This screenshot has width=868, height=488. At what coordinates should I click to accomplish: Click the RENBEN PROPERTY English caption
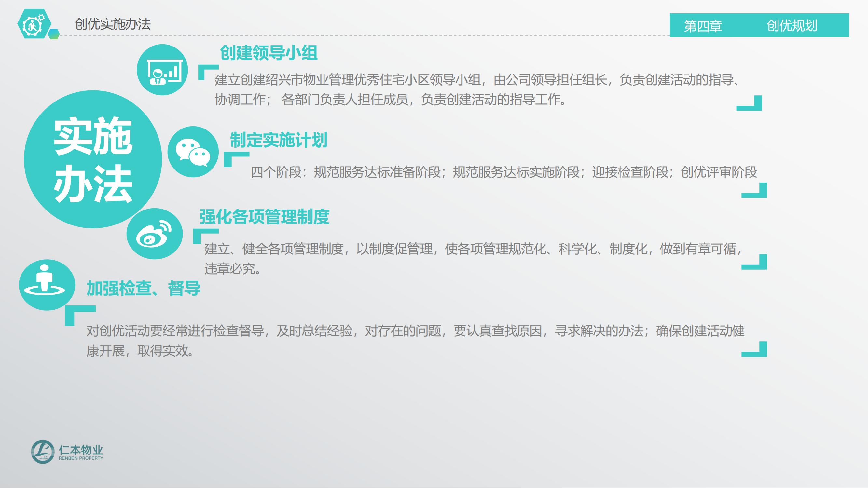point(81,458)
